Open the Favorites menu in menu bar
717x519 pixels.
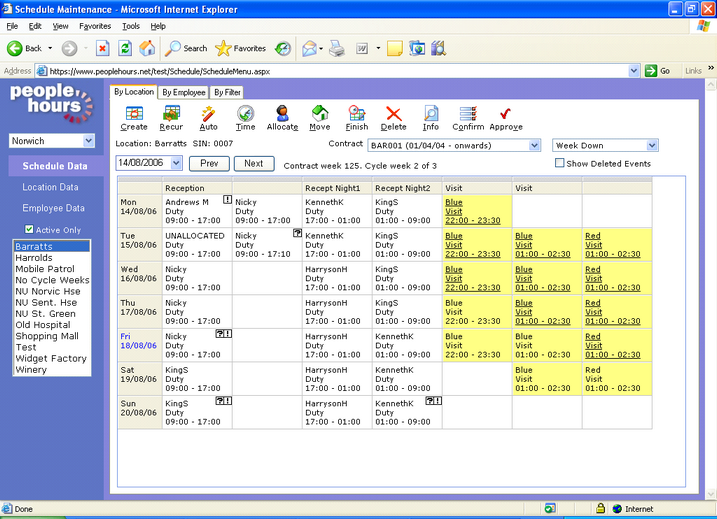[x=95, y=26]
